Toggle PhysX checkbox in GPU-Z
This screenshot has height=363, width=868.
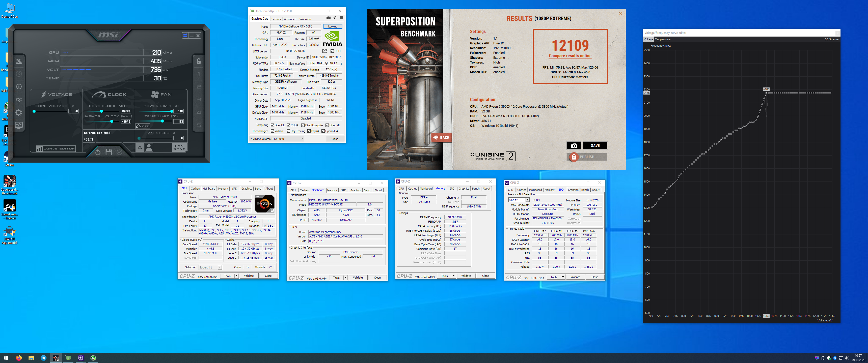coord(309,131)
